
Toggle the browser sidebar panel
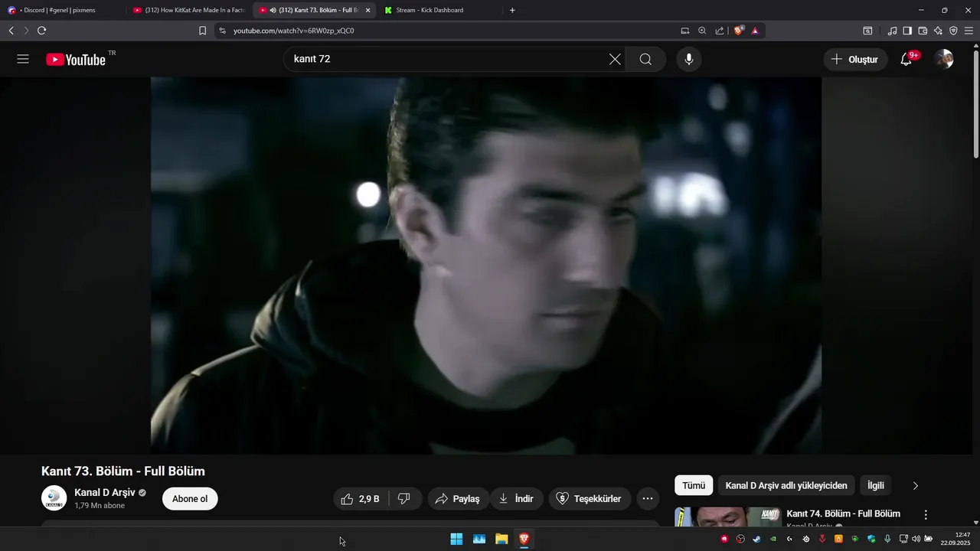coord(907,31)
